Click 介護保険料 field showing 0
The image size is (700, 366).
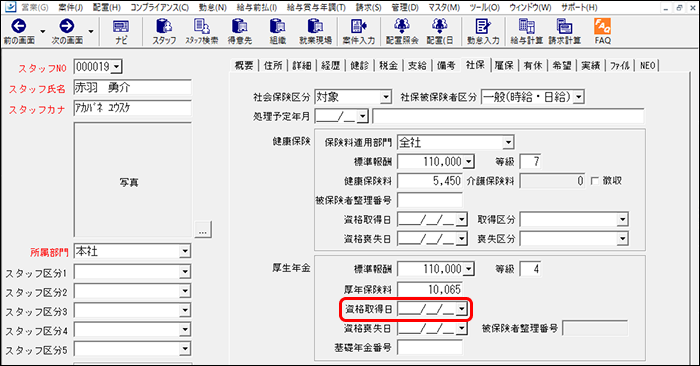[x=553, y=181]
